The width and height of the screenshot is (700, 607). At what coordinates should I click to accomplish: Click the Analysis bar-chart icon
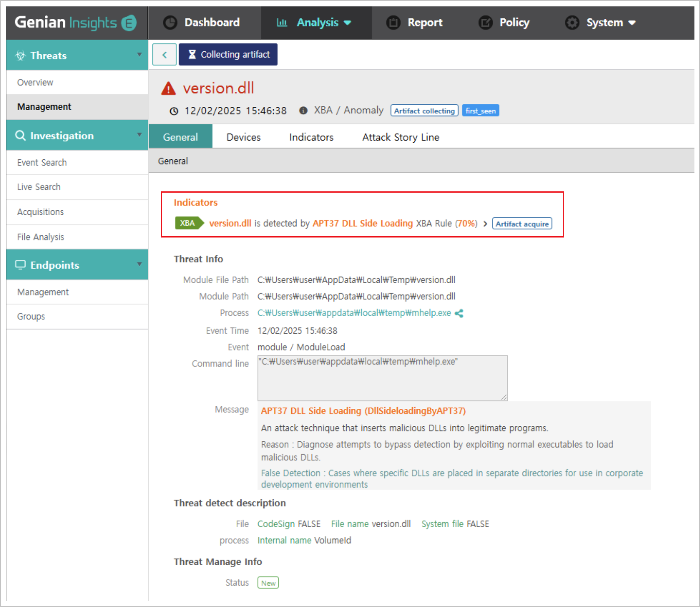(282, 22)
